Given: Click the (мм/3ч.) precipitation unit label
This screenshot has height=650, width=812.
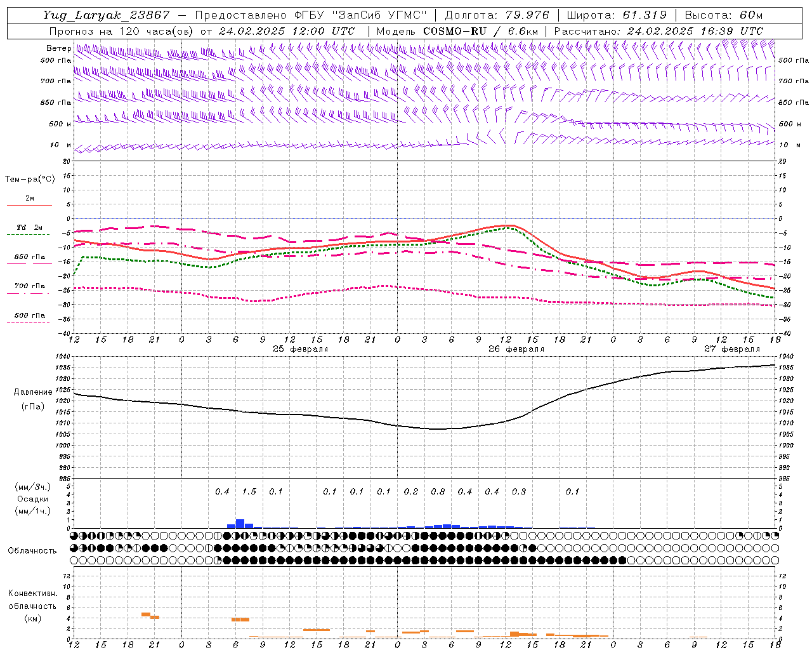Looking at the screenshot, I should (33, 487).
